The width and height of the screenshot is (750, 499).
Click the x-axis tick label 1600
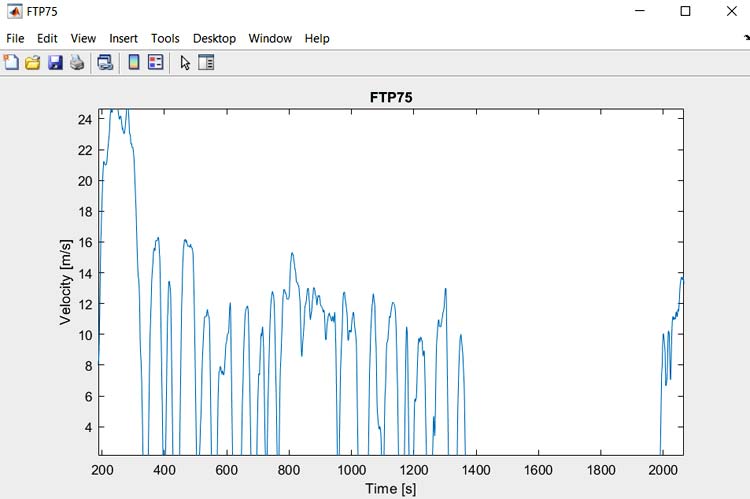[538, 470]
